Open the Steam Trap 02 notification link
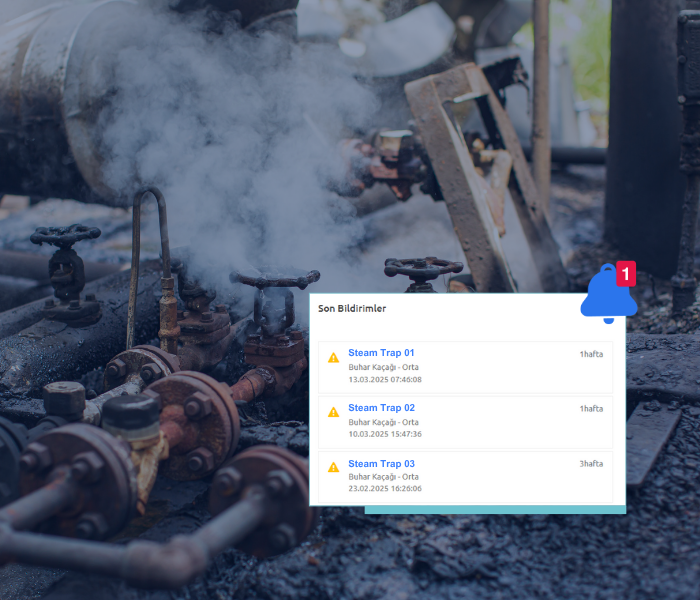 tap(381, 408)
